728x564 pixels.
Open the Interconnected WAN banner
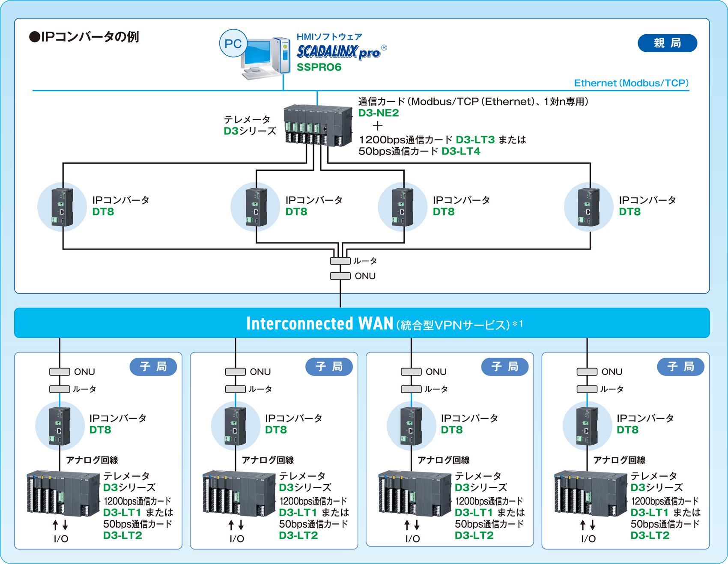[x=364, y=323]
